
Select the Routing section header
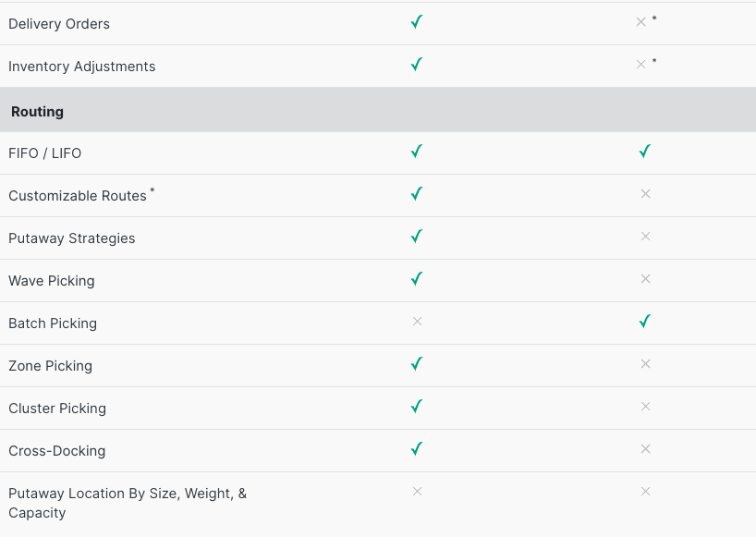38,111
